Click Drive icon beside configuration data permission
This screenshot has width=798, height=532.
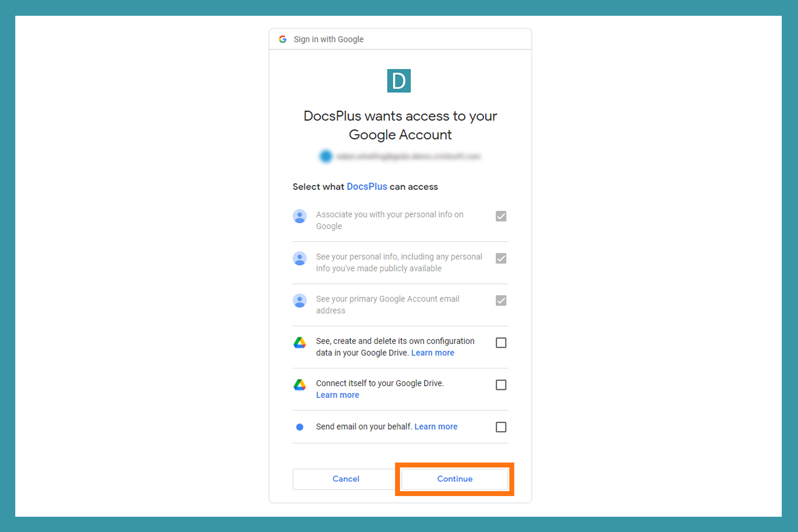pos(299,343)
